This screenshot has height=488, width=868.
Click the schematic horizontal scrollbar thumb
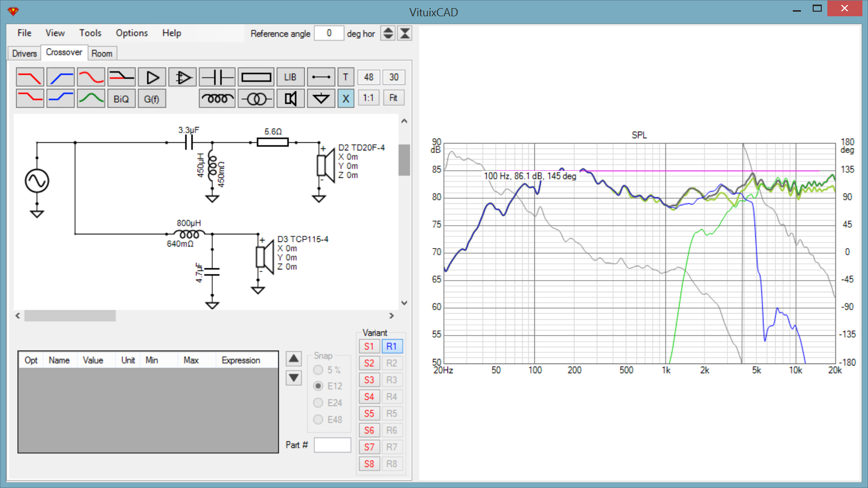(x=70, y=316)
